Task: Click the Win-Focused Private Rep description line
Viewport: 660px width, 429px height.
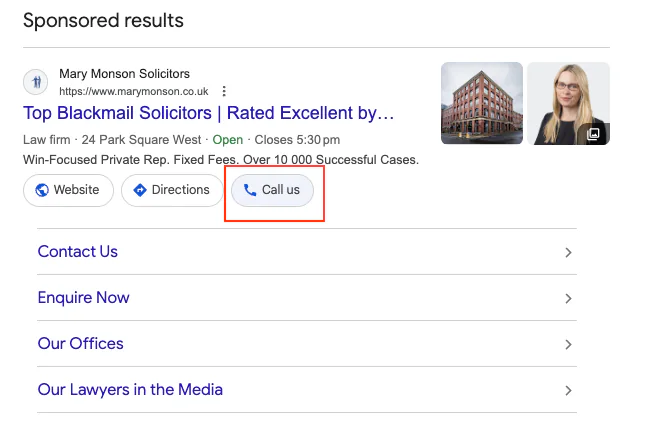Action: (x=221, y=160)
